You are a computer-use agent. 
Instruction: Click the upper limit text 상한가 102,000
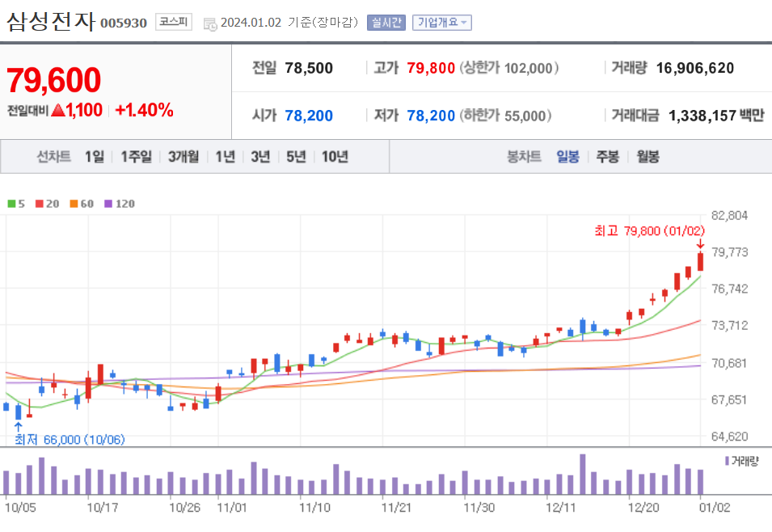[509, 68]
